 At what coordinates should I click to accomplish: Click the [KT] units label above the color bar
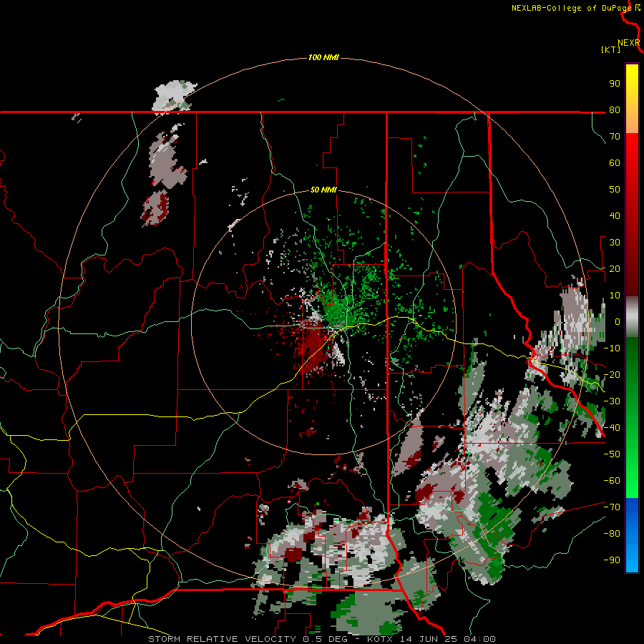[610, 49]
